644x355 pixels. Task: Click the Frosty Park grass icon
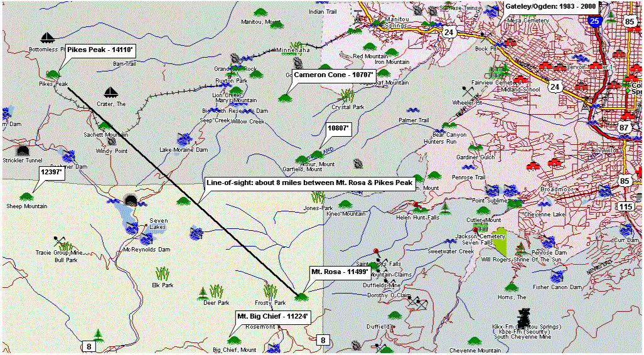271,292
